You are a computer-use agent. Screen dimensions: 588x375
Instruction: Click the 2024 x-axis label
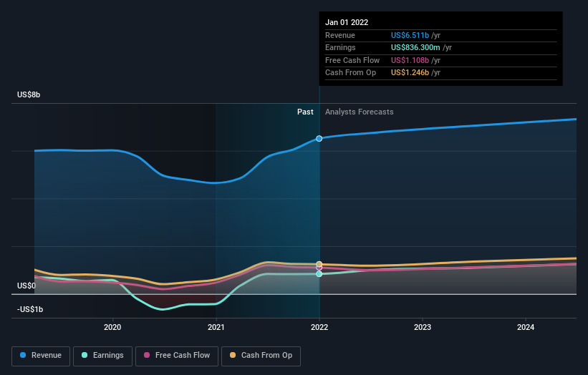(x=526, y=327)
